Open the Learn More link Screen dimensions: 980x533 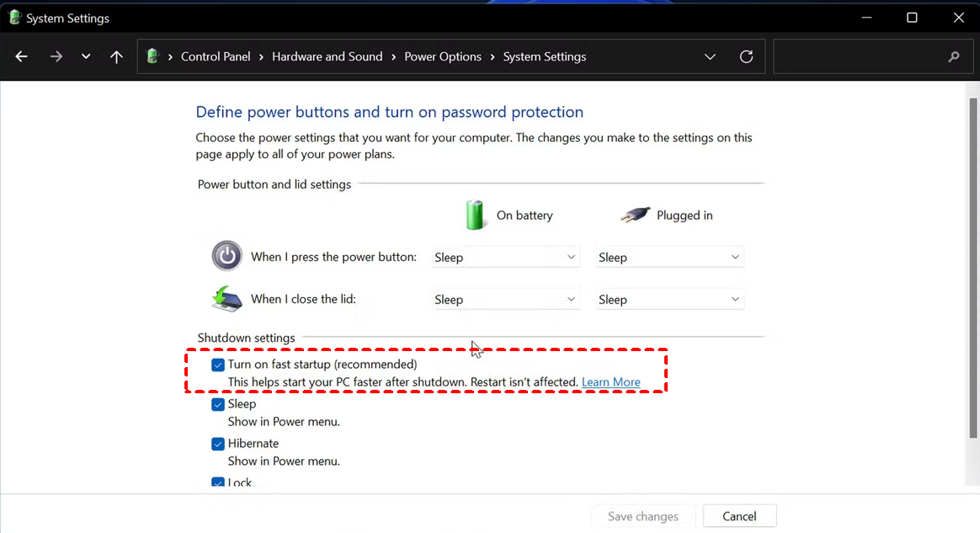610,382
